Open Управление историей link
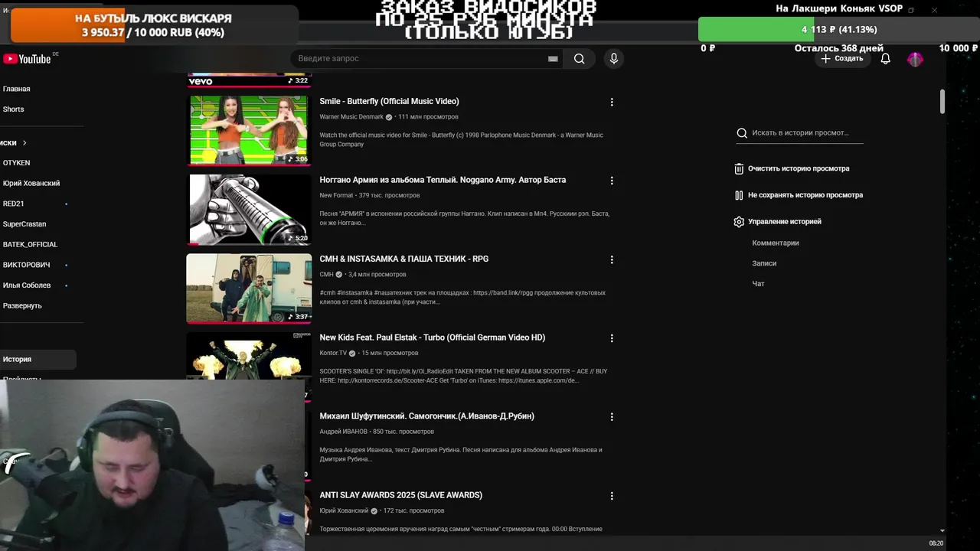 tap(785, 222)
